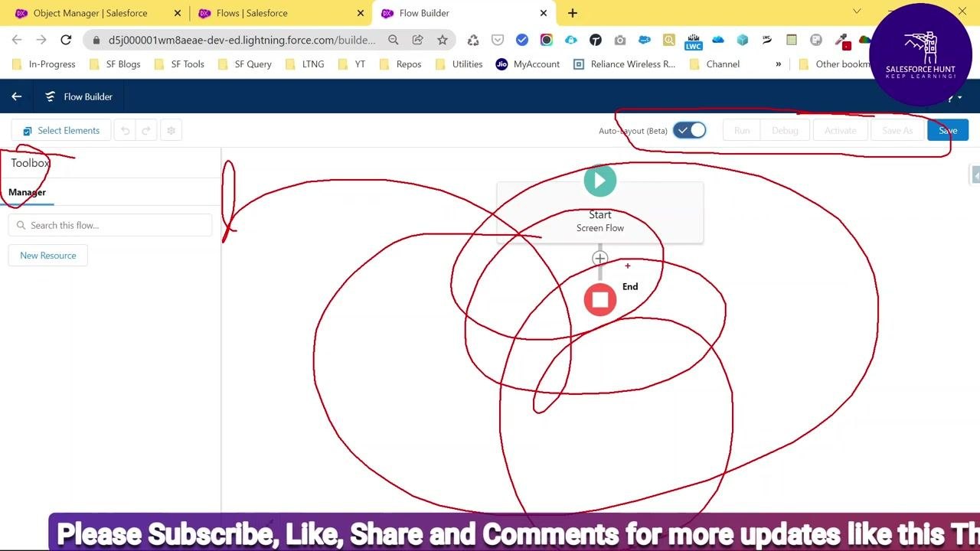Click the Start play icon on canvas

click(600, 181)
